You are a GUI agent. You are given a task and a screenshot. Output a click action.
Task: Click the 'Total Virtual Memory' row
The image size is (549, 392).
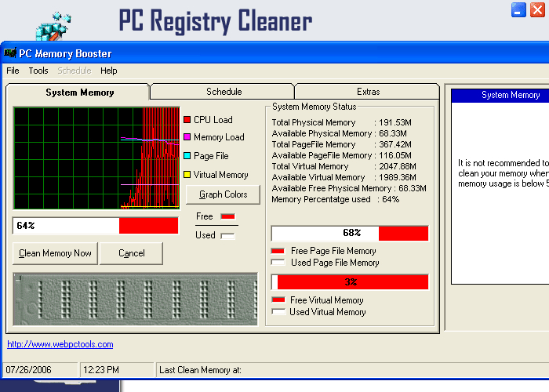click(x=344, y=166)
